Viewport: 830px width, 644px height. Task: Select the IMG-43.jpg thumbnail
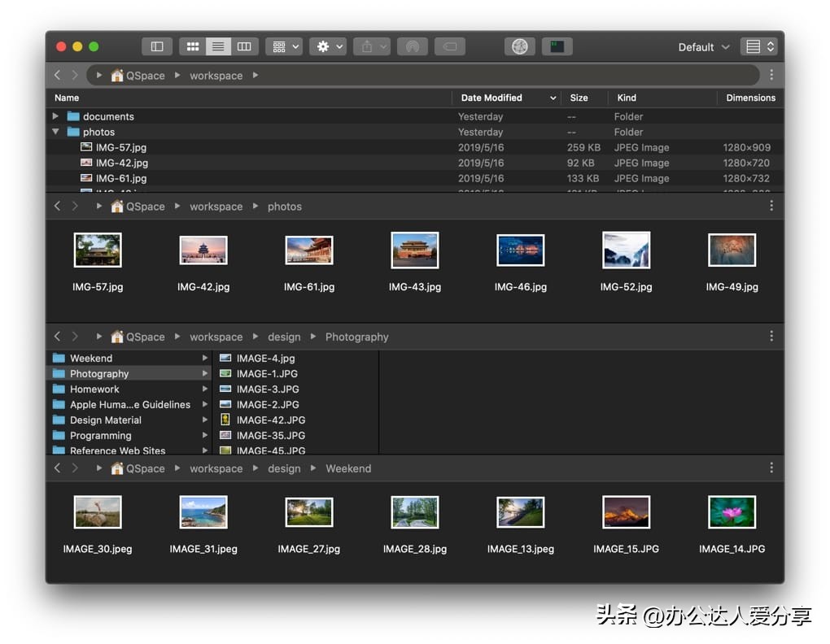415,250
